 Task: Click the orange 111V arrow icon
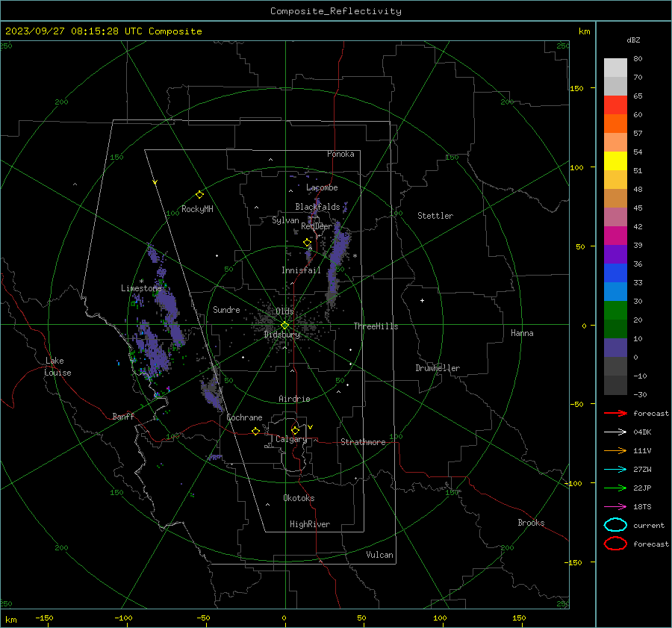pyautogui.click(x=615, y=450)
